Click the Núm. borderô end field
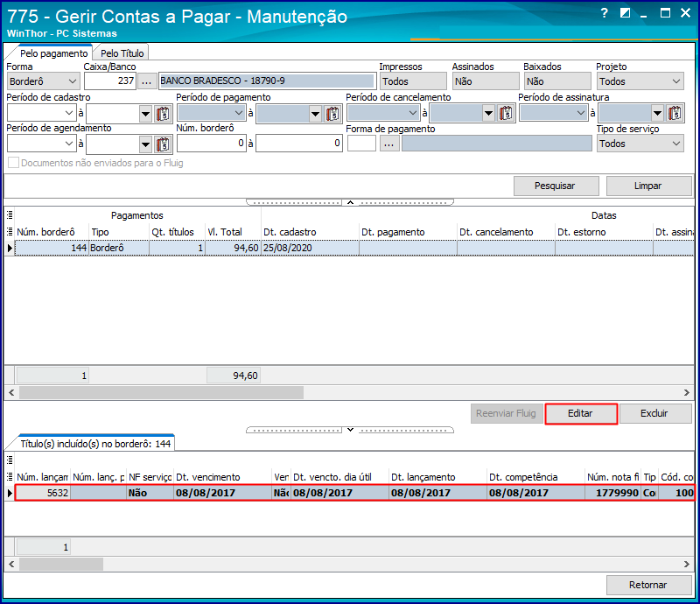This screenshot has height=604, width=700. click(x=299, y=144)
